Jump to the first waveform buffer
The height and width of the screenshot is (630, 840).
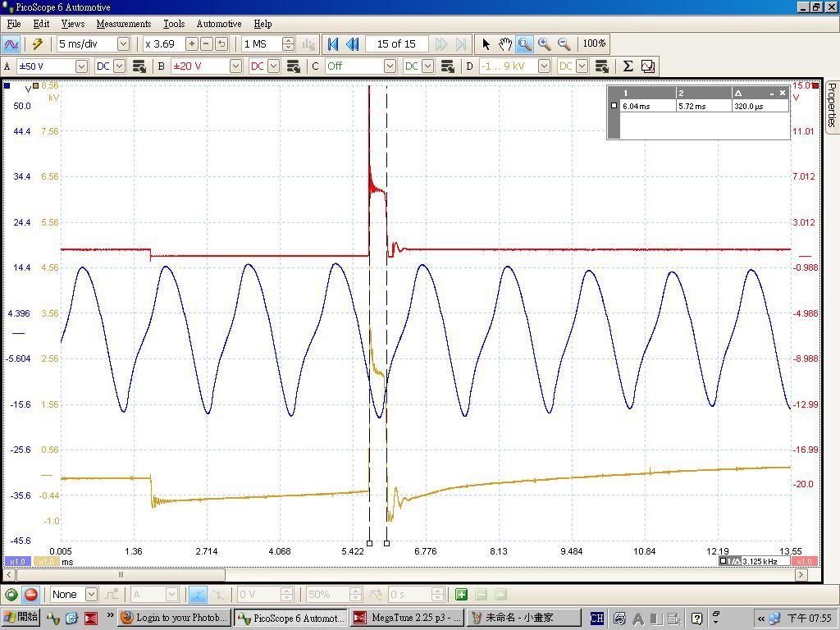pos(333,44)
